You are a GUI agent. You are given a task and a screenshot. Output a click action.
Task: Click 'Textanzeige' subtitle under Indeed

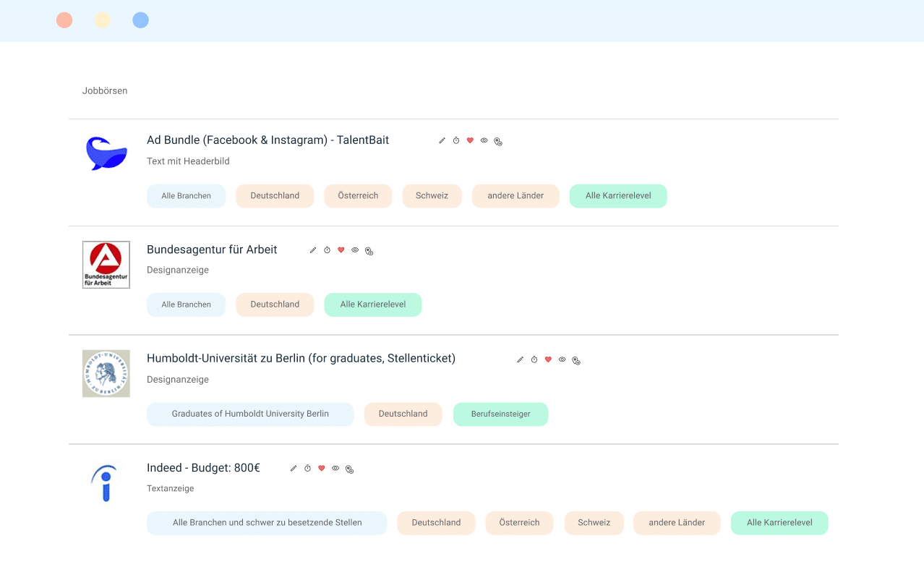pos(171,489)
